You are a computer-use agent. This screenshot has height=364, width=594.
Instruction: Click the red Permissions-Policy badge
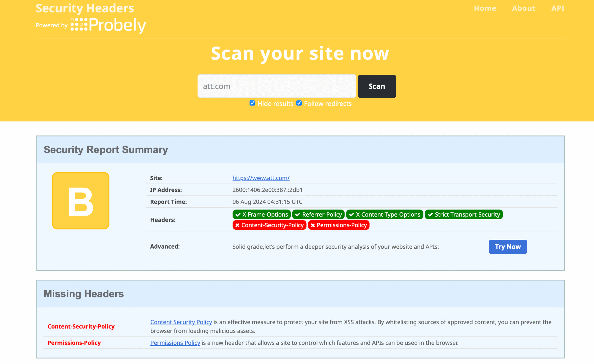coord(339,225)
